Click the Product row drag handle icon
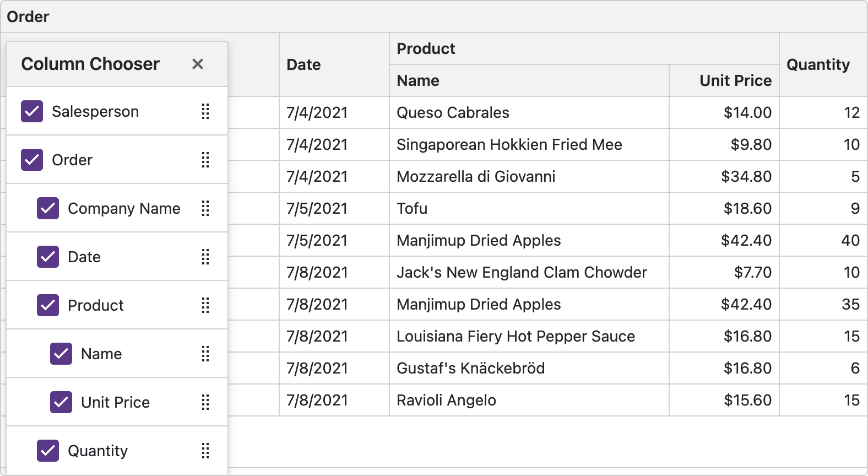The width and height of the screenshot is (868, 476). pyautogui.click(x=205, y=305)
